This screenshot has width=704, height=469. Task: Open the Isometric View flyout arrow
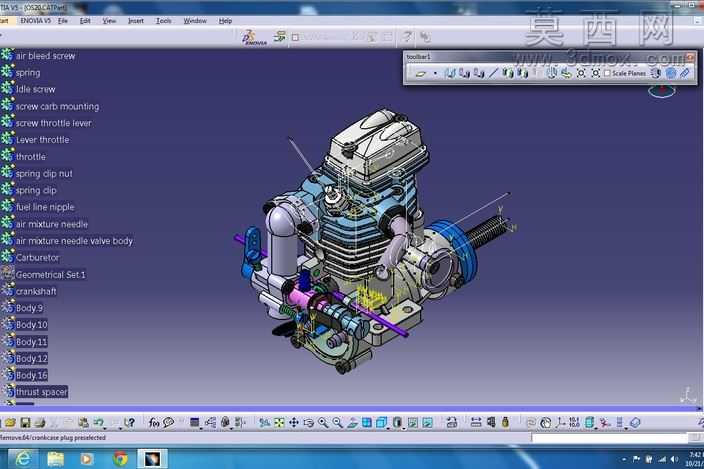pyautogui.click(x=388, y=427)
